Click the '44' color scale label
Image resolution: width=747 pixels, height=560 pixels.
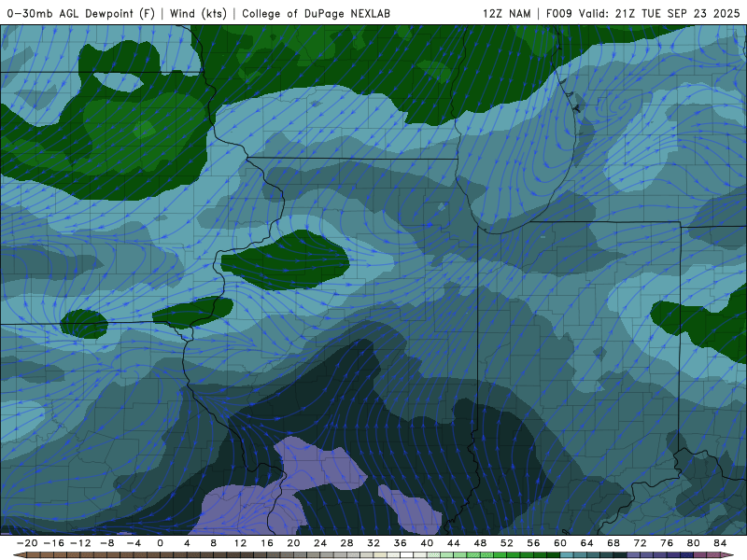click(454, 543)
